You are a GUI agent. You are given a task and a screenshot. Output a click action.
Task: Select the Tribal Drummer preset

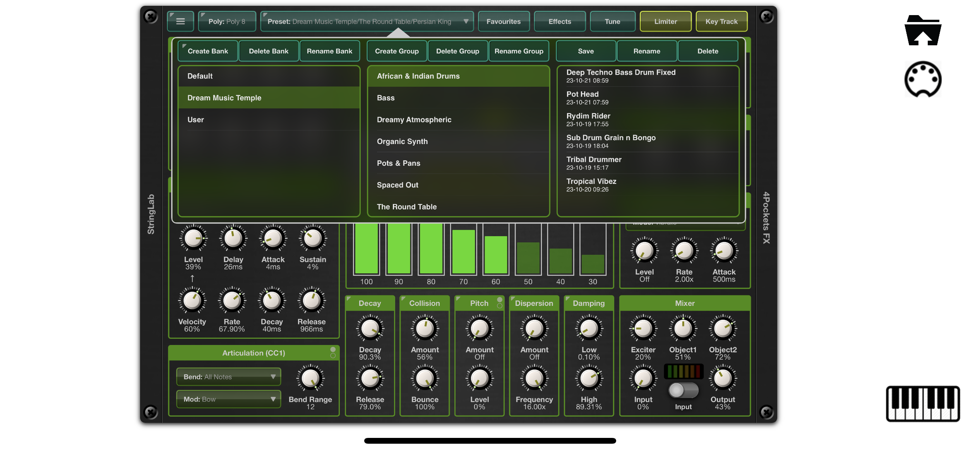[594, 163]
